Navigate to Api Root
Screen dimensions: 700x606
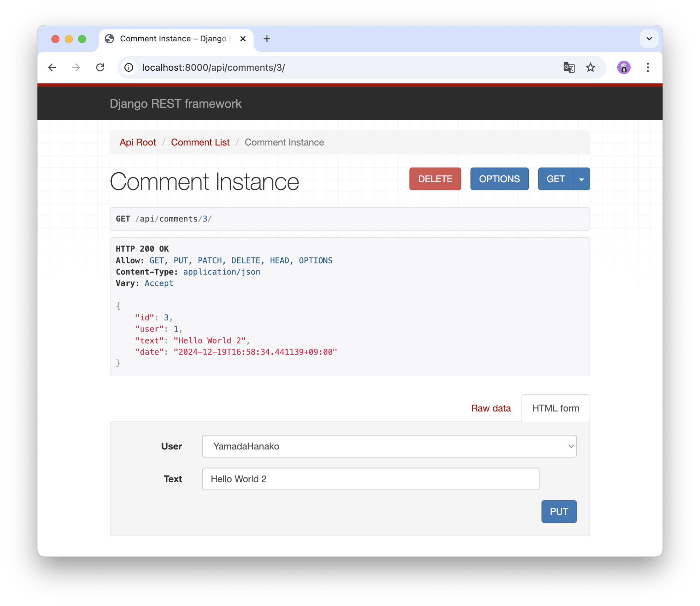(138, 142)
